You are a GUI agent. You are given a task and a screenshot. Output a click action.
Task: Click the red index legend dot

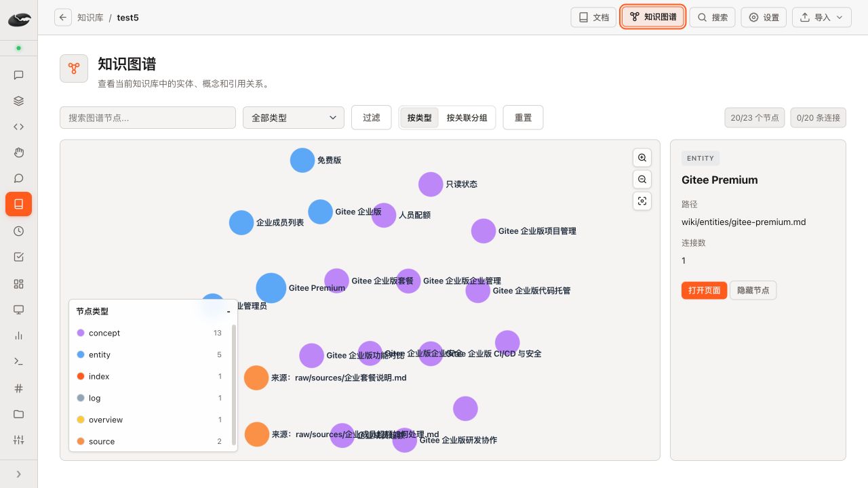coord(81,376)
